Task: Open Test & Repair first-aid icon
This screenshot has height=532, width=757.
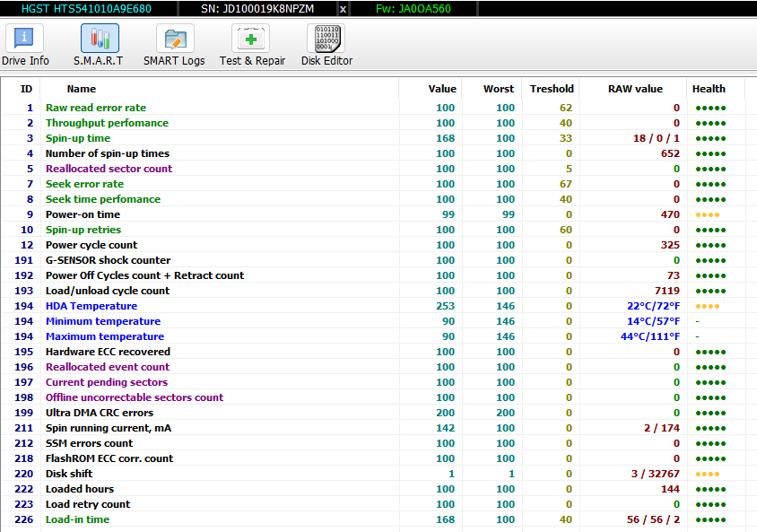Action: (250, 39)
